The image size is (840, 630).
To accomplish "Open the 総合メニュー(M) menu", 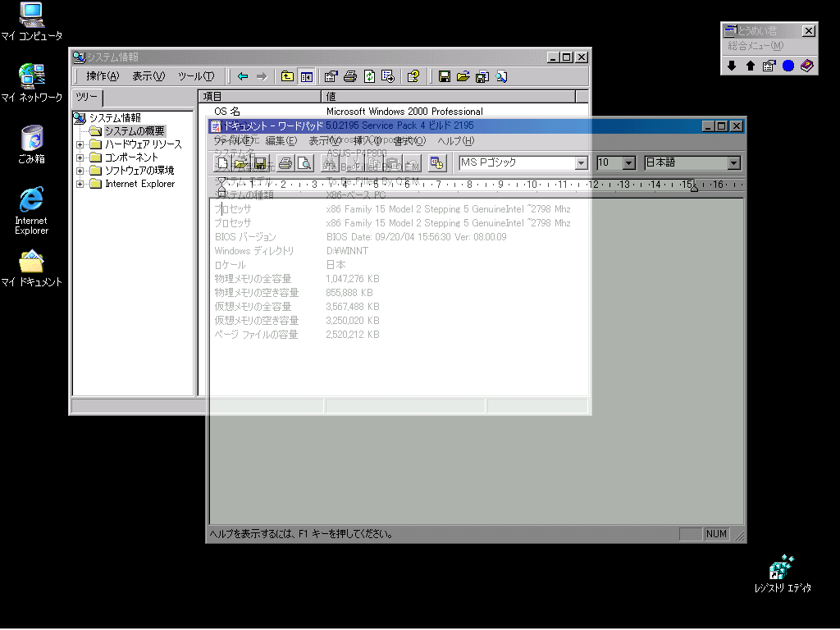I will tap(756, 46).
